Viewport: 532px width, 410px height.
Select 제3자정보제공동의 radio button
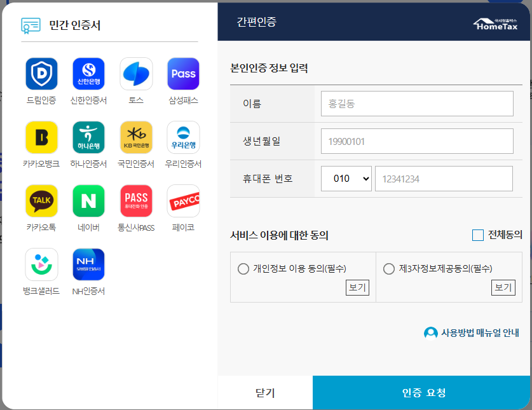389,269
